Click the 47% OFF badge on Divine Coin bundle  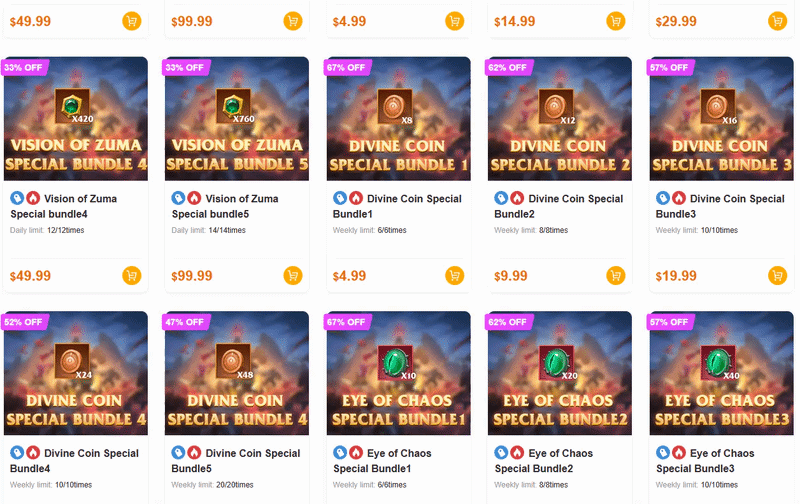[186, 322]
